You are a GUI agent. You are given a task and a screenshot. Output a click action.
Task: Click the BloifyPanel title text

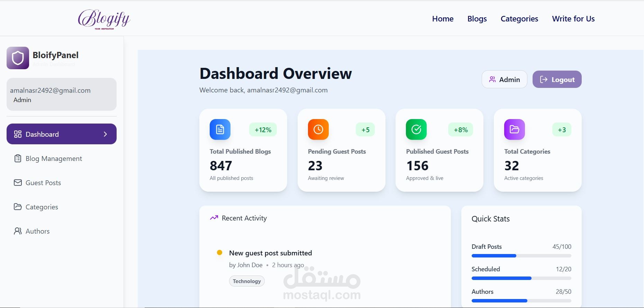(56, 55)
